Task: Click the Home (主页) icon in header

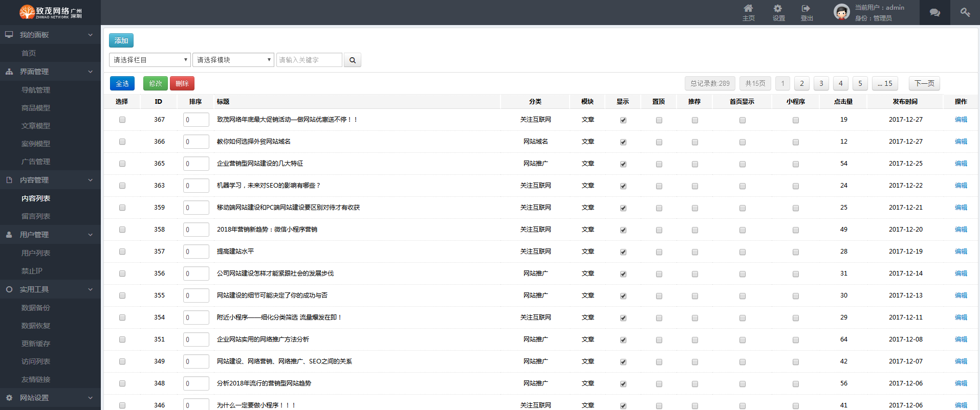Action: [x=748, y=9]
